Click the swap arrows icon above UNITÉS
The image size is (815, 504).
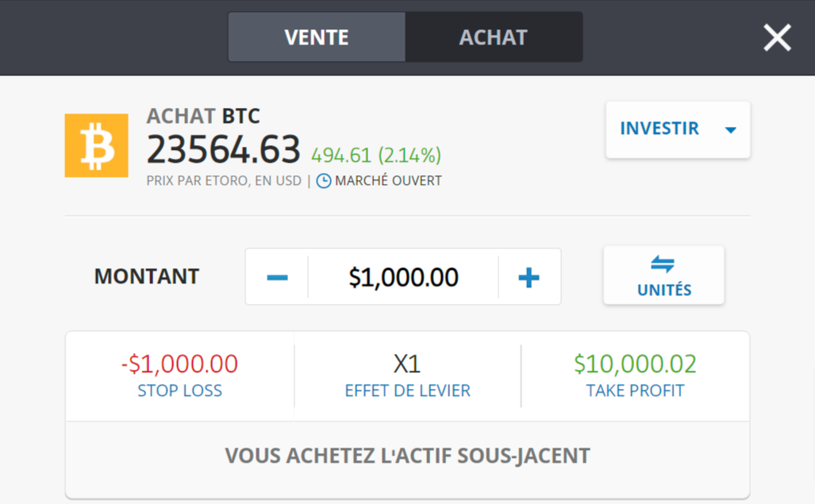click(x=663, y=264)
